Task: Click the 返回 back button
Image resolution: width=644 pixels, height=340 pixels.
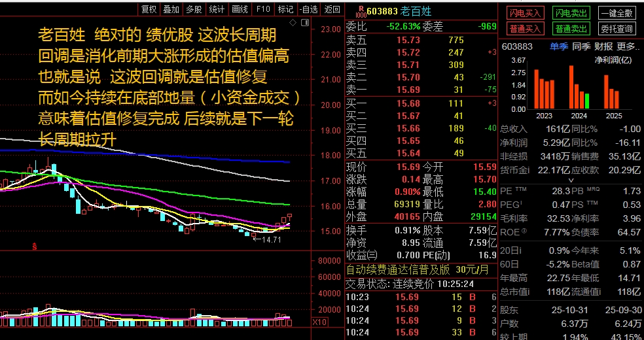Action: (332, 9)
